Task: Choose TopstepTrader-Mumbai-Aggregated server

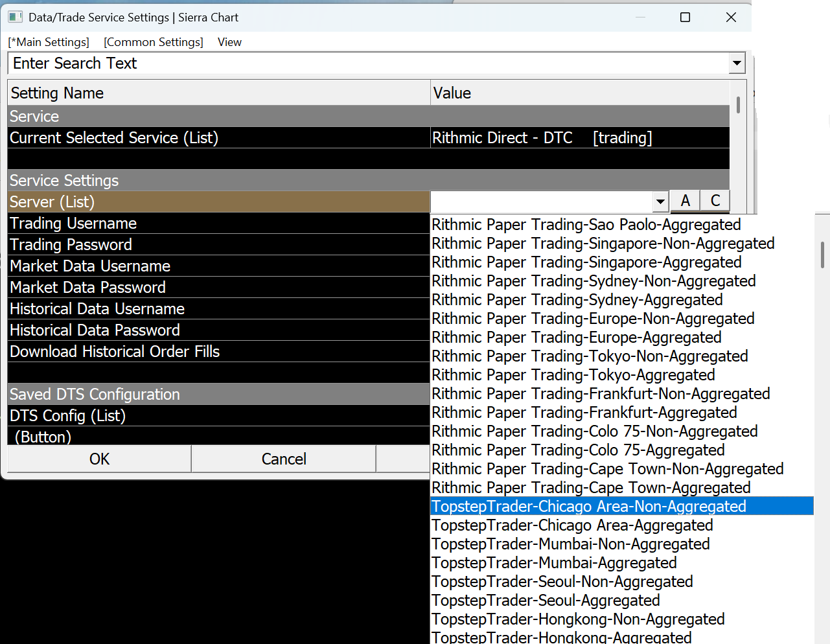Action: pyautogui.click(x=622, y=562)
